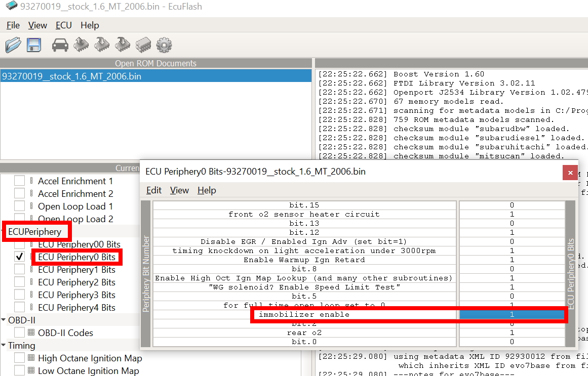Click the second chip arrow icon

coord(102,45)
